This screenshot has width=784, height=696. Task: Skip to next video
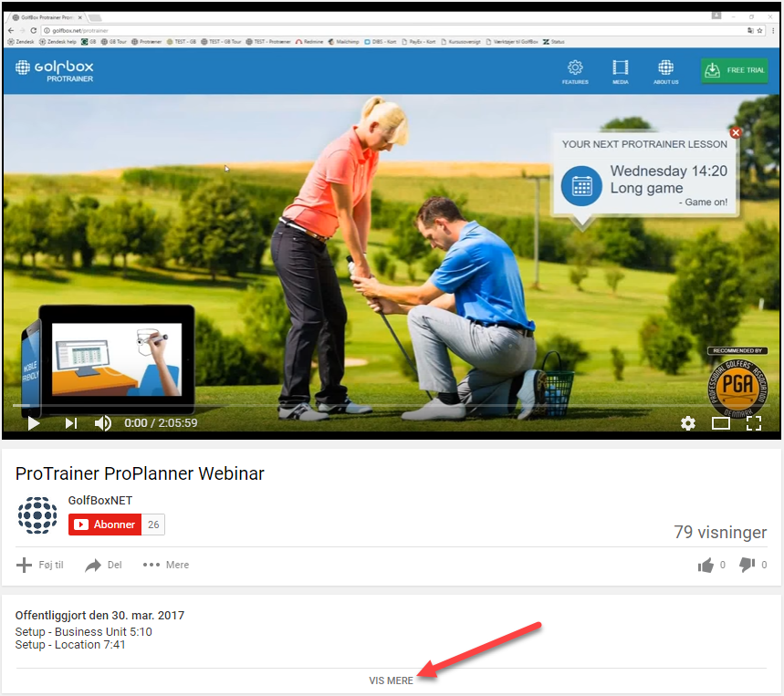(x=70, y=423)
